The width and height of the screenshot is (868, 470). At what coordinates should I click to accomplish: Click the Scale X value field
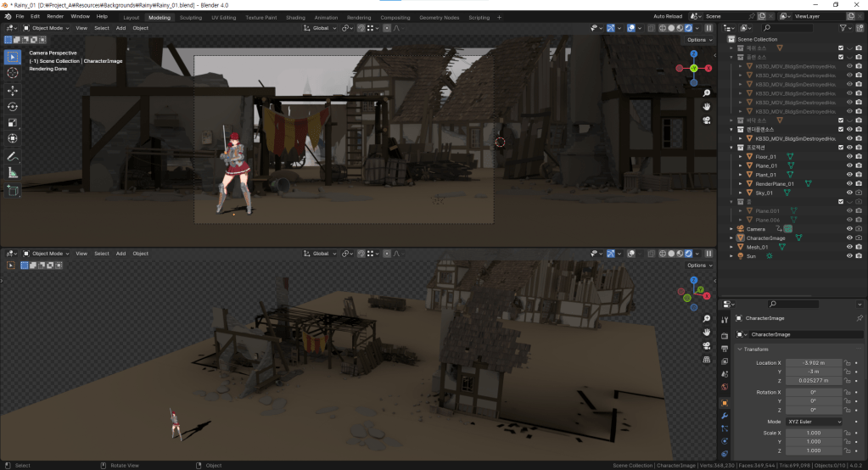pyautogui.click(x=813, y=433)
